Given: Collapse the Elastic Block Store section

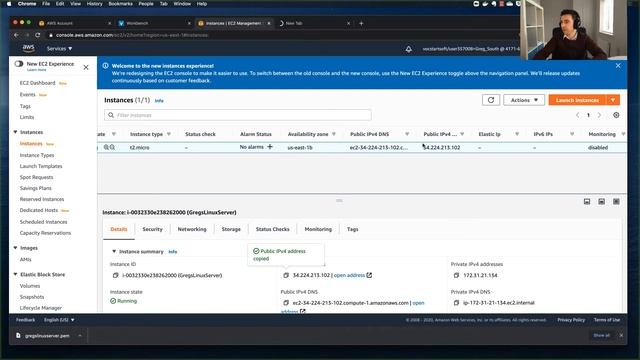Looking at the screenshot, I should [x=16, y=274].
